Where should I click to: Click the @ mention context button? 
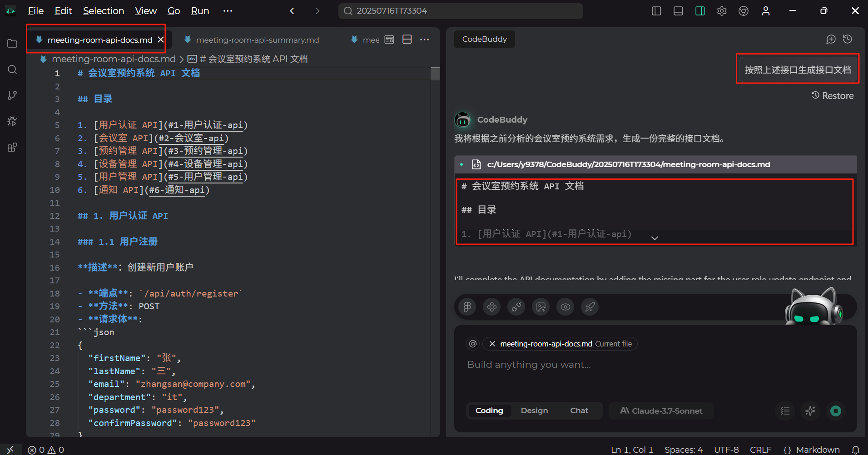coord(473,344)
